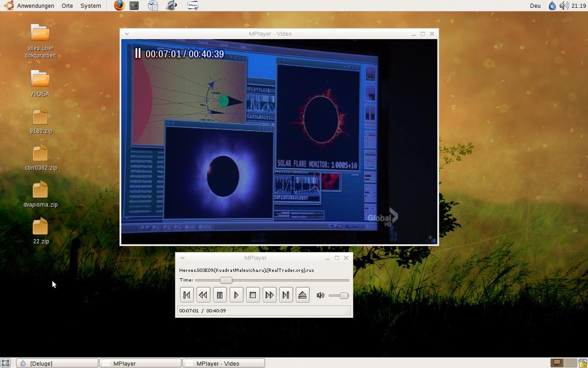
Task: Click the Deu keyboard layout indicator
Action: [x=535, y=6]
